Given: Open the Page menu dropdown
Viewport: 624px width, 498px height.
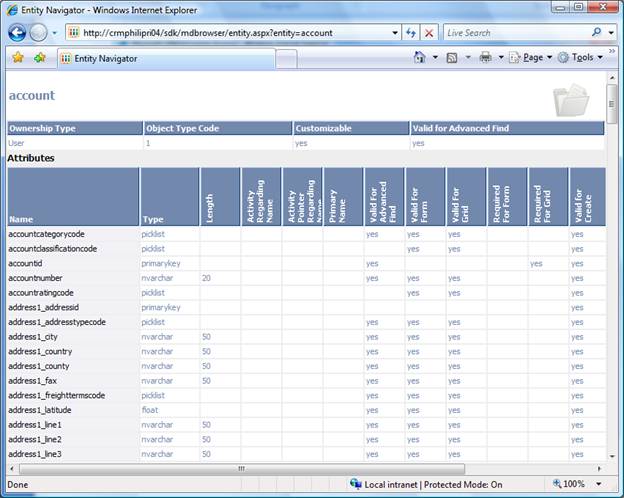Looking at the screenshot, I should [x=531, y=58].
